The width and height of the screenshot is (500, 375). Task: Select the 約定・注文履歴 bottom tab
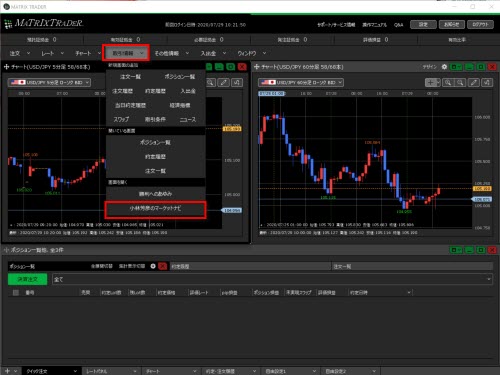(231, 371)
